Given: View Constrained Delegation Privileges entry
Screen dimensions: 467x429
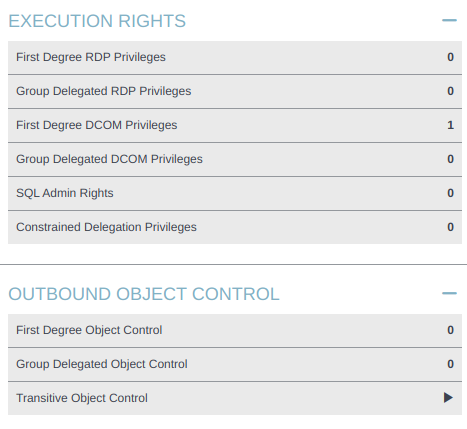Looking at the screenshot, I should [235, 227].
